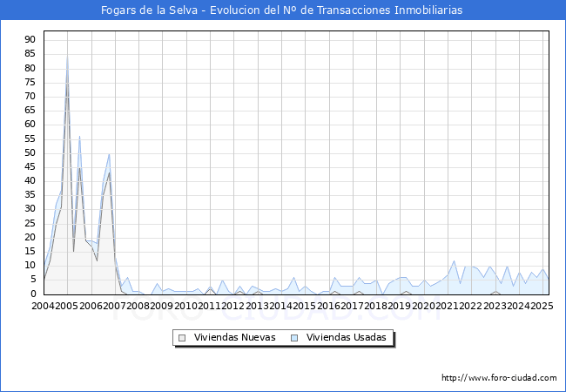Click the Viviendas Nuevas legend color box

pos(182,338)
